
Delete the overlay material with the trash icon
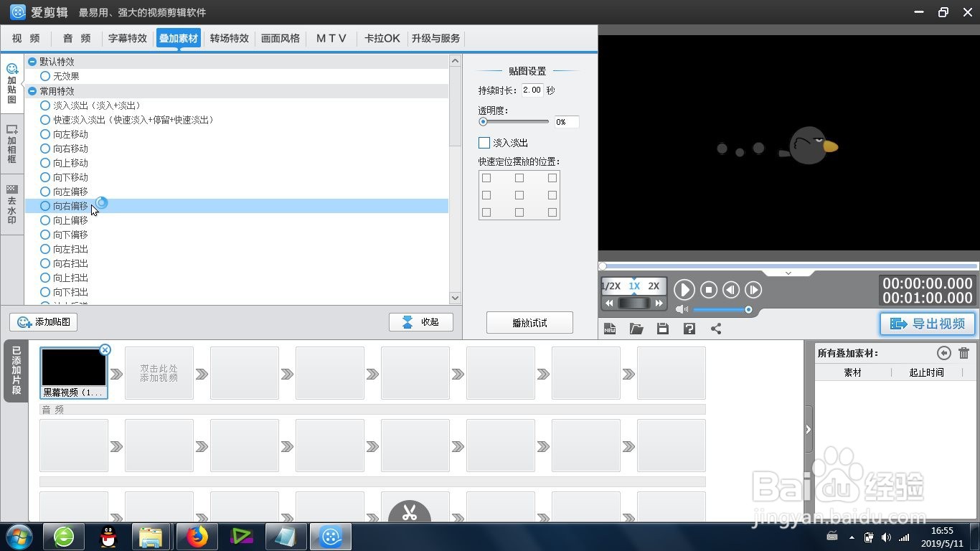point(963,353)
